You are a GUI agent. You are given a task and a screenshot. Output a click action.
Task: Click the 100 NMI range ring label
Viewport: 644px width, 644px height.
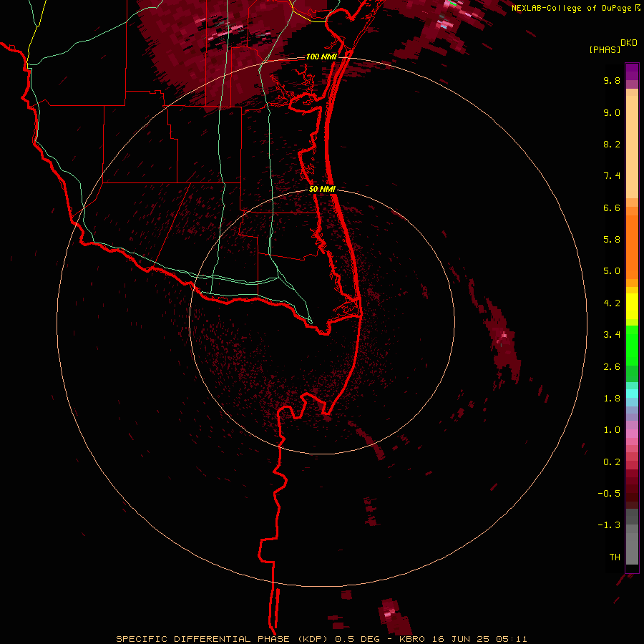tap(321, 57)
